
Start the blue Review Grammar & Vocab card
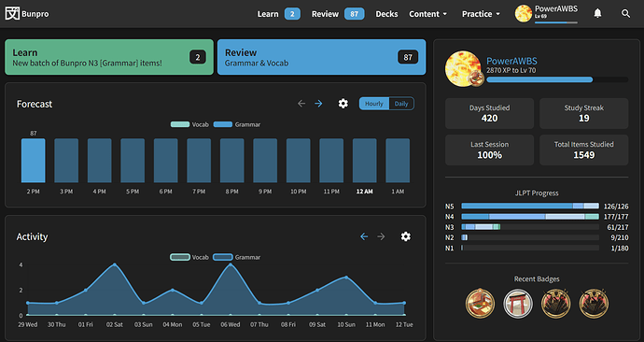coord(322,57)
